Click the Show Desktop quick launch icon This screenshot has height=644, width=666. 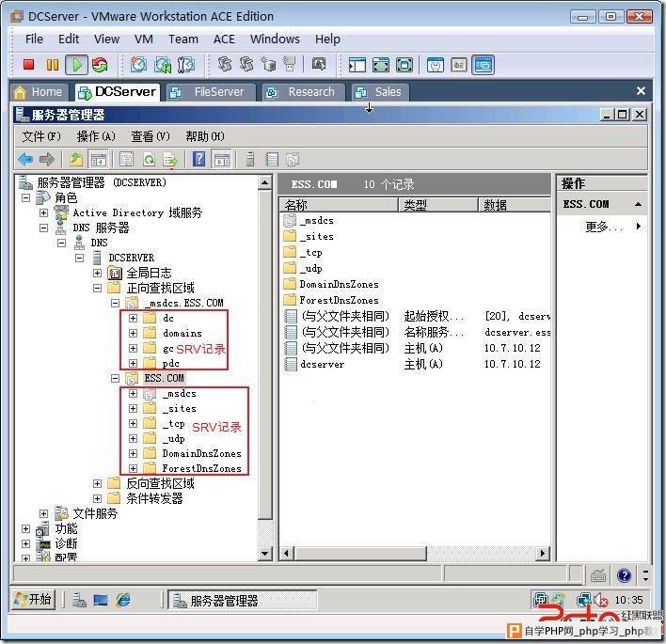(x=101, y=600)
